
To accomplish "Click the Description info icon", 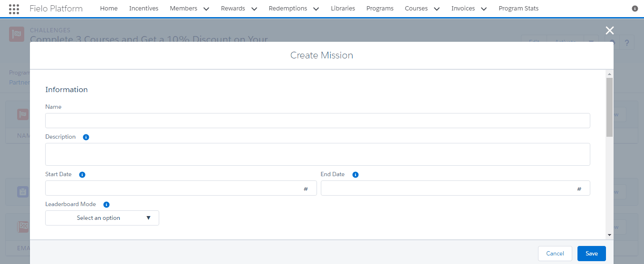I will pos(86,137).
